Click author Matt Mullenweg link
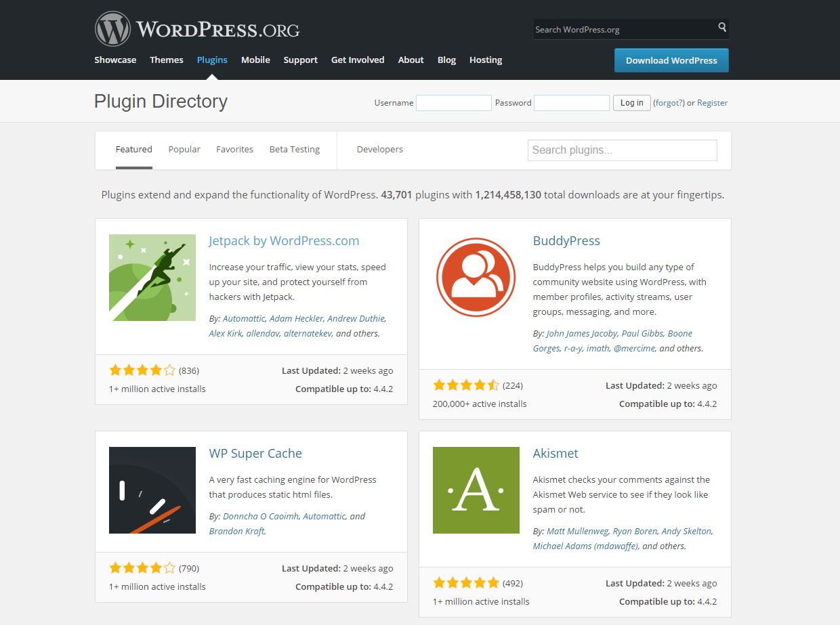 (x=578, y=531)
